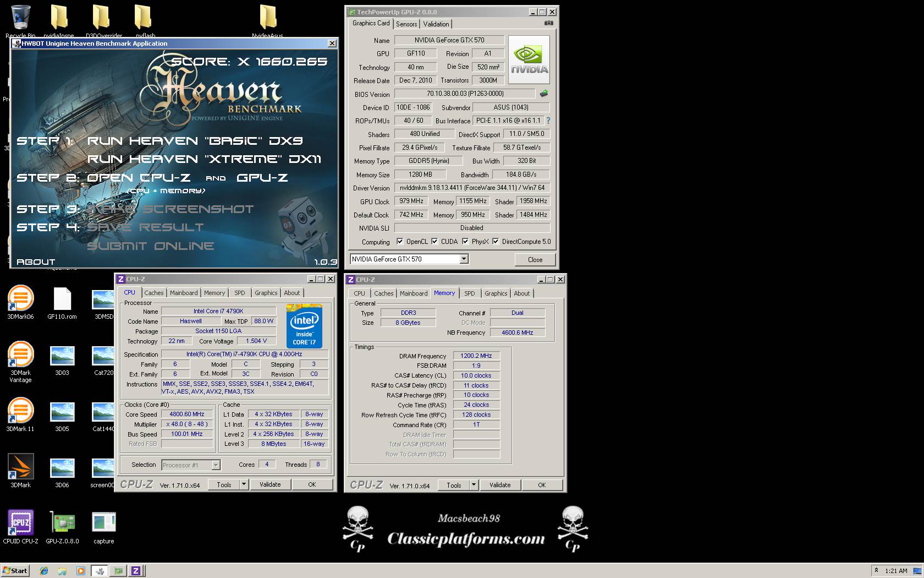Open Internet Explorer from taskbar

[x=44, y=571]
